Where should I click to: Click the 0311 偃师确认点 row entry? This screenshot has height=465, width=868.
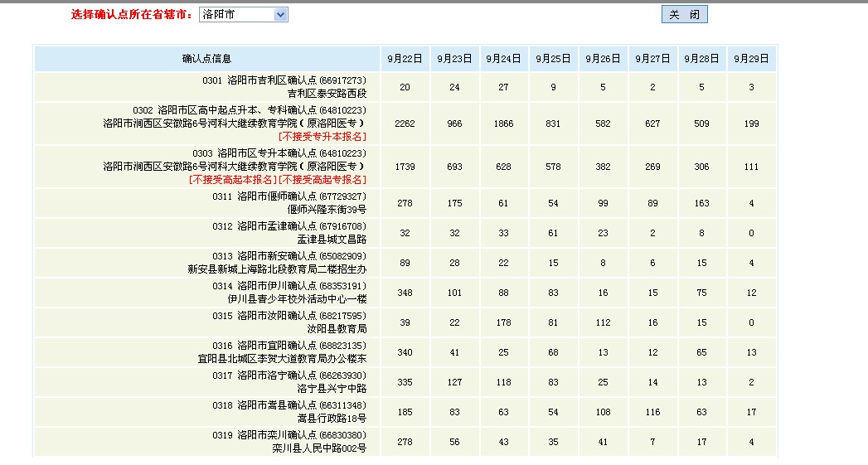point(289,196)
